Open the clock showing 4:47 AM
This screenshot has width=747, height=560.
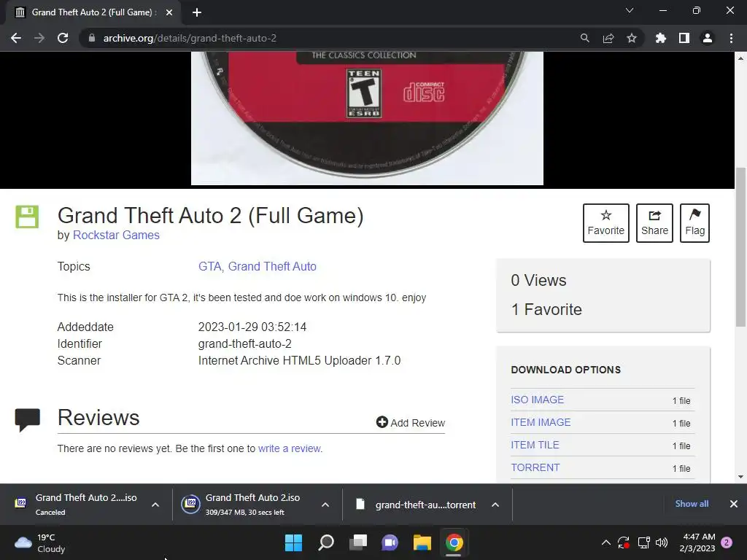[697, 542]
